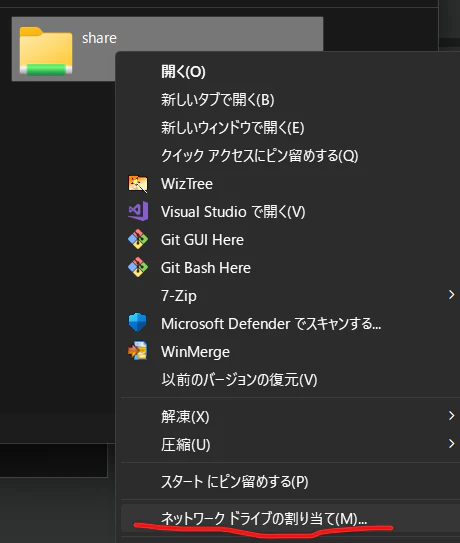Click the Git GUI Here icon
Screen dimensions: 460x543
[138, 239]
